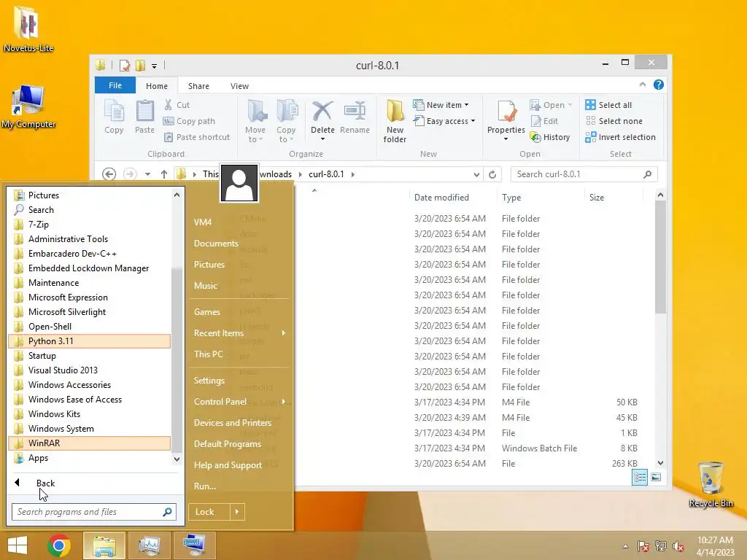Click the refresh button by address bar
The width and height of the screenshot is (747, 560).
(492, 174)
